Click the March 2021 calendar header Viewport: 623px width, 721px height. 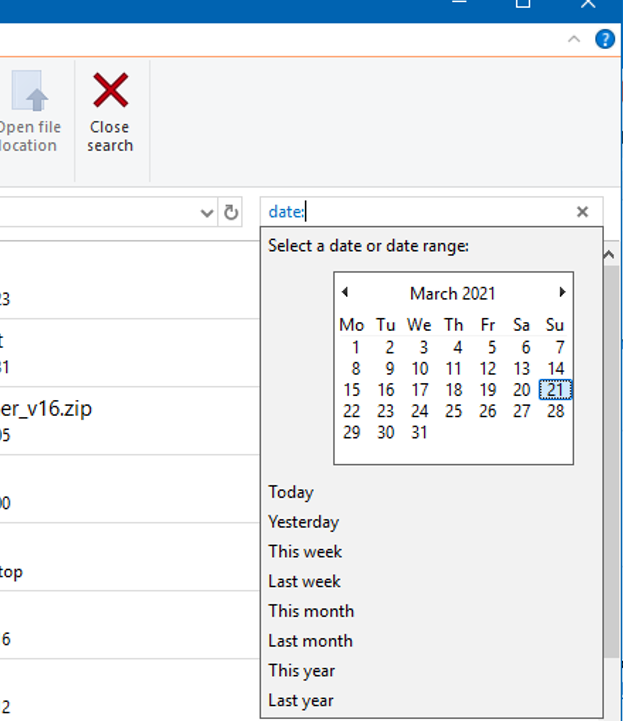click(x=452, y=294)
